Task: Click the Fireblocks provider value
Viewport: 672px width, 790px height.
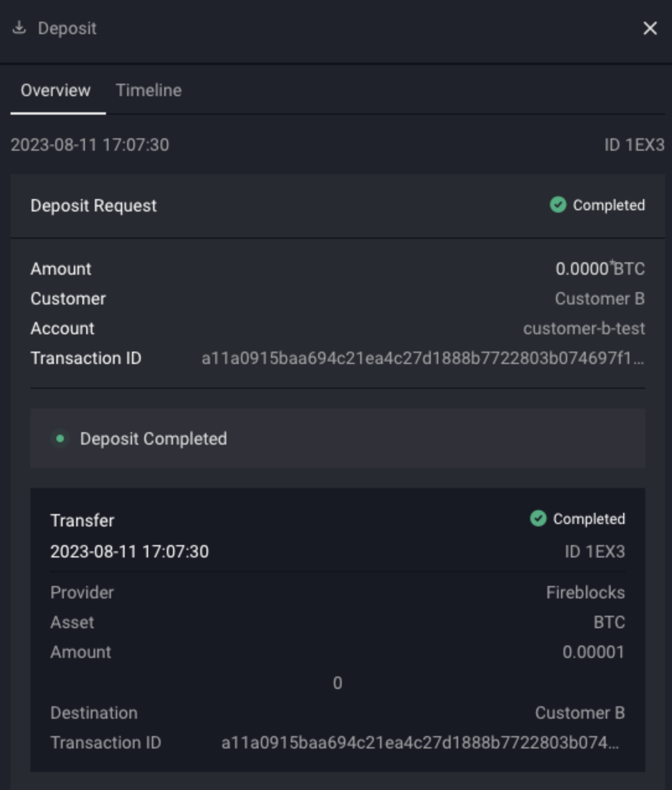Action: [x=585, y=593]
